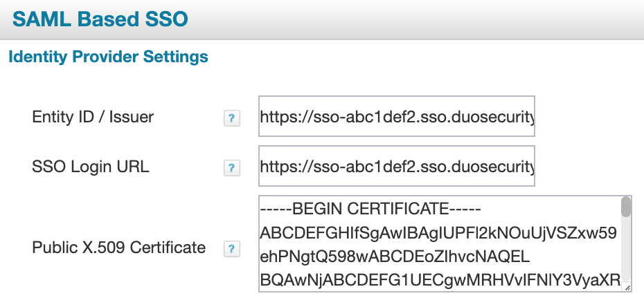The image size is (644, 307).
Task: Click the resize grip of the certificate textarea
Action: tap(627, 287)
